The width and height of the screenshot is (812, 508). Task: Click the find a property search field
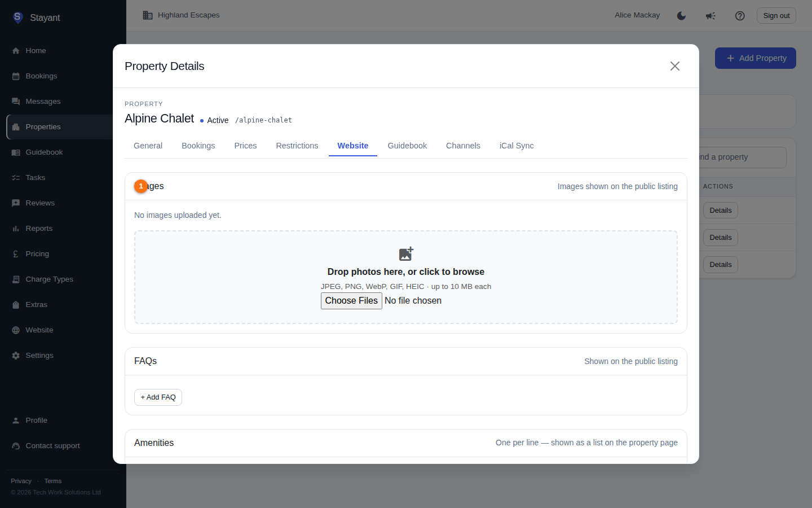click(x=743, y=157)
